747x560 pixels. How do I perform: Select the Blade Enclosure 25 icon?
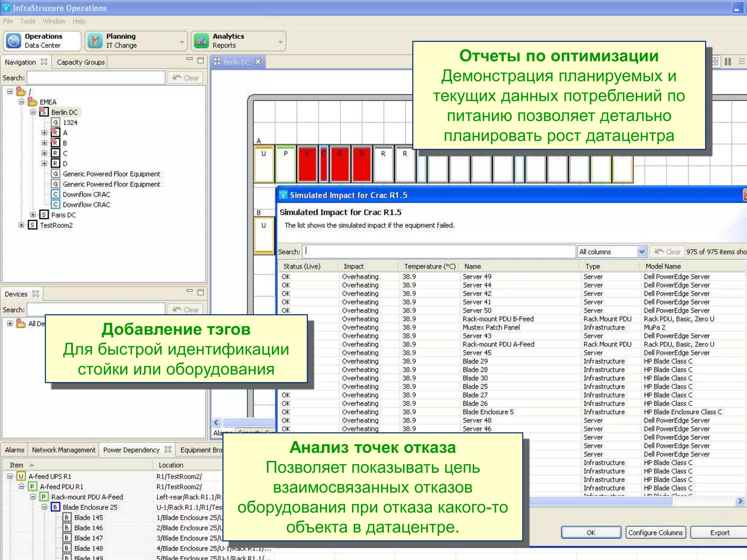(55, 507)
